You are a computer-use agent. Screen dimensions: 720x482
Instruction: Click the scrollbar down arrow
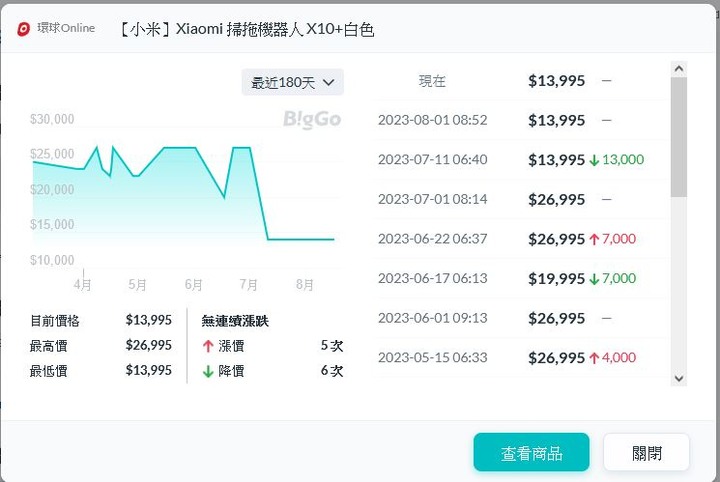click(679, 378)
